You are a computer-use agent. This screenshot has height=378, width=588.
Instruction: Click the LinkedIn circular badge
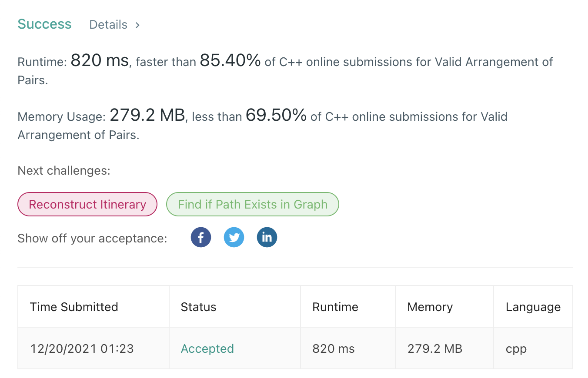pyautogui.click(x=267, y=237)
